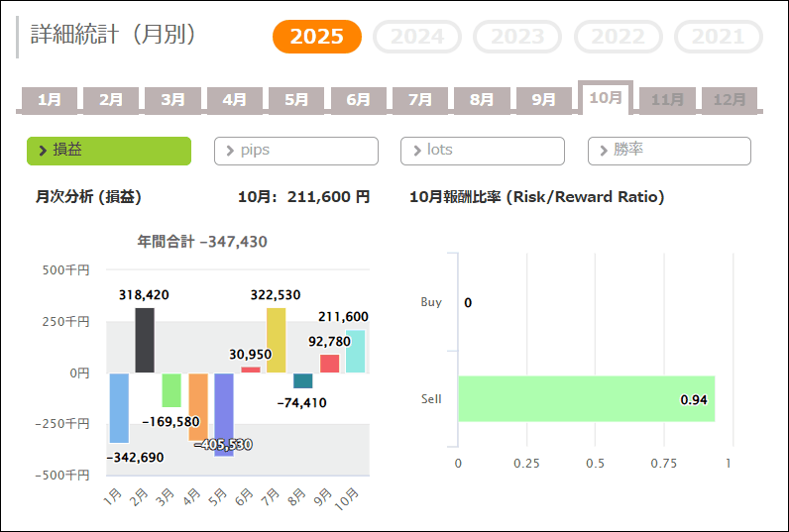The image size is (789, 532).
Task: Select the 2025 year button
Action: pyautogui.click(x=317, y=37)
